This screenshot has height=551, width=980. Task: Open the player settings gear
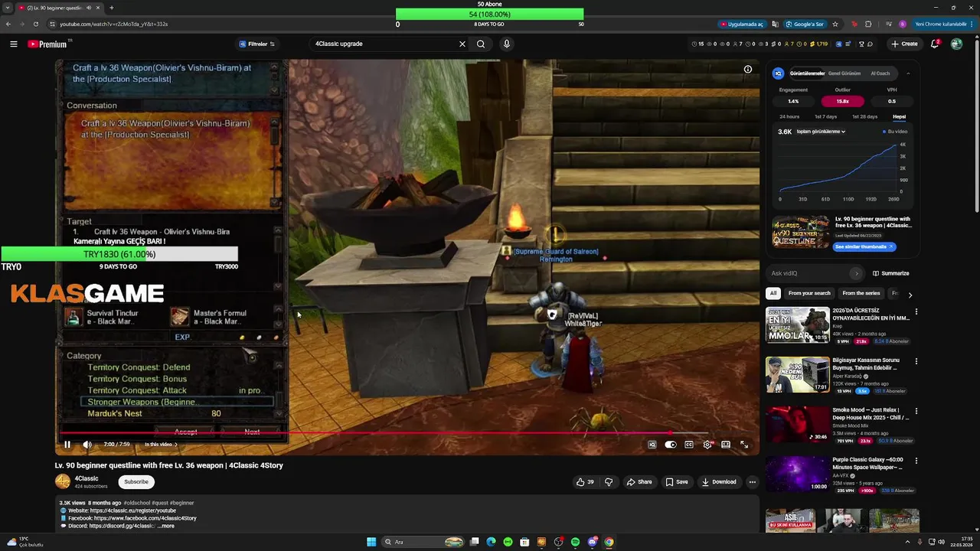(x=707, y=445)
